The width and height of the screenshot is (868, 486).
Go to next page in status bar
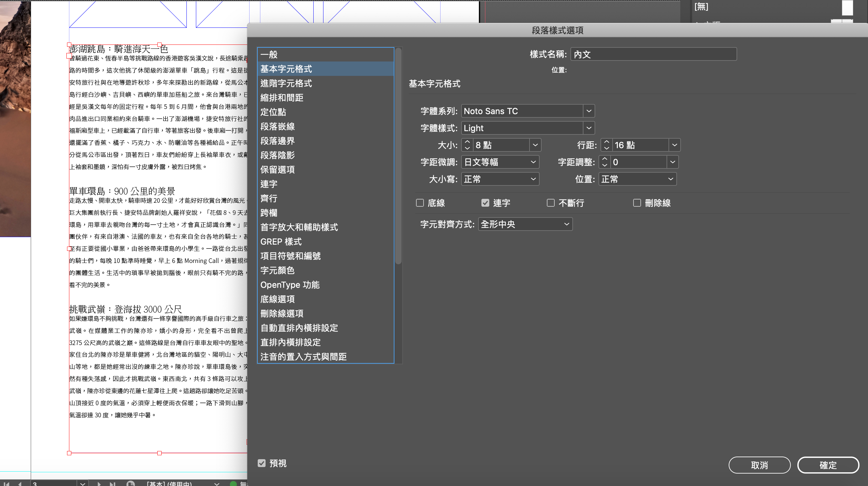(x=99, y=484)
